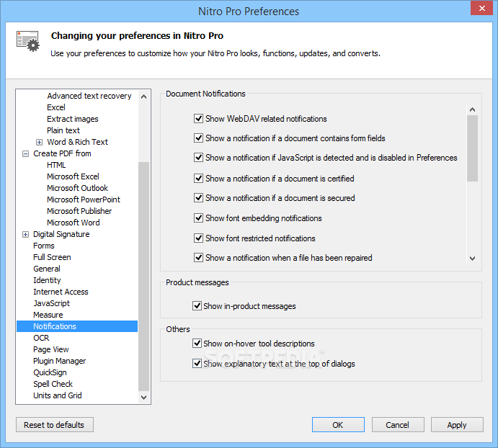The width and height of the screenshot is (498, 448).
Task: Open Full Screen preferences
Action: click(x=52, y=257)
